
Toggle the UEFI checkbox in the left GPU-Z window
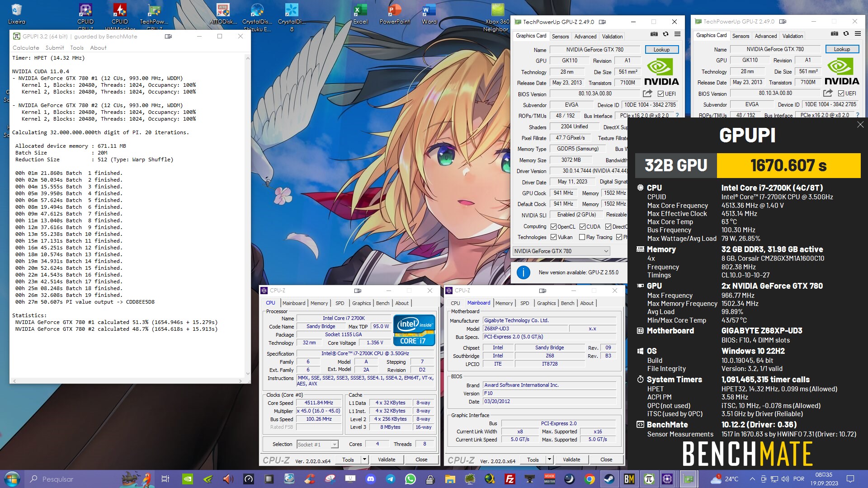tap(661, 94)
